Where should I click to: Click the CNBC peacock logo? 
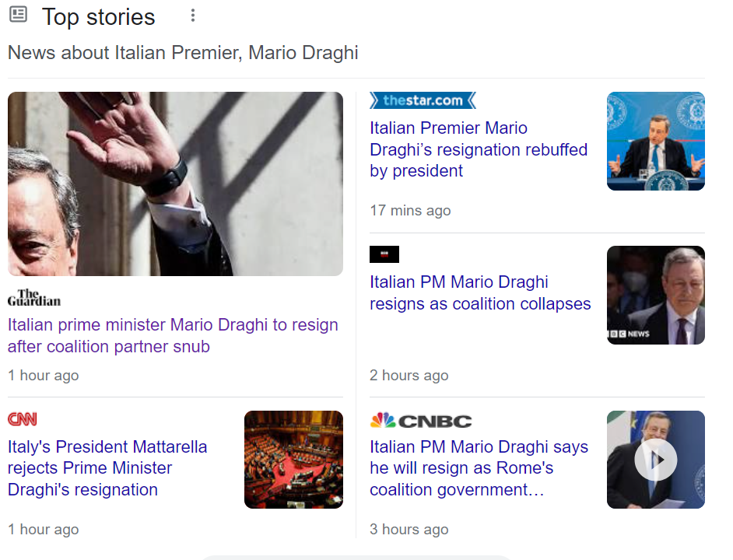[x=382, y=421]
